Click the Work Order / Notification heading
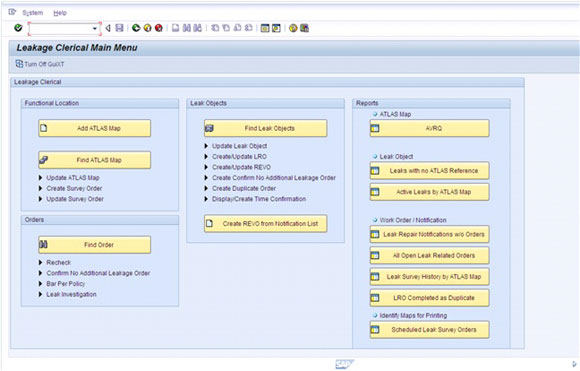Image resolution: width=580 pixels, height=371 pixels. [x=413, y=220]
